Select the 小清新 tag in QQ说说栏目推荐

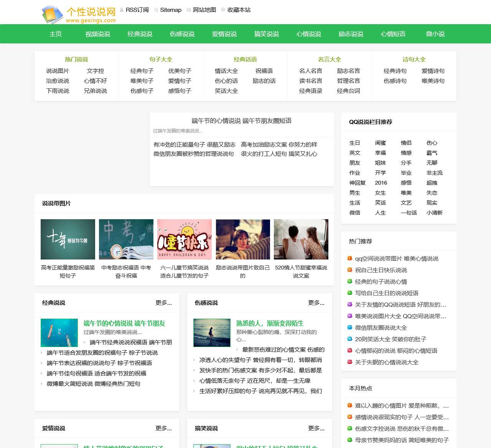point(435,213)
